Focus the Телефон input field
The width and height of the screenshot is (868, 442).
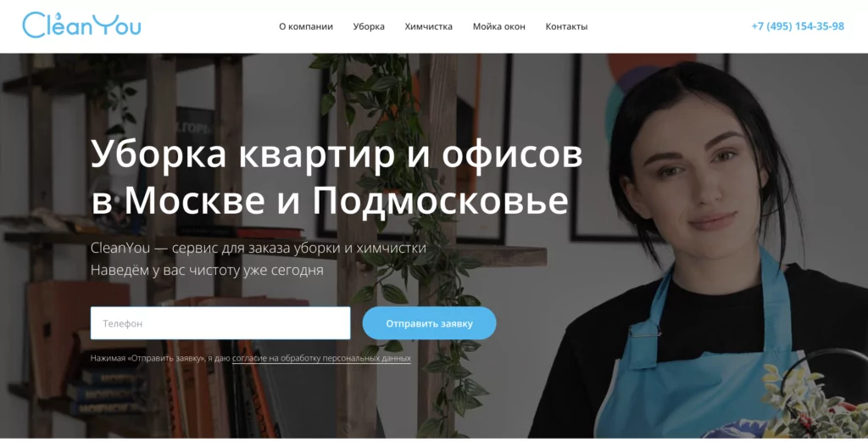[x=220, y=323]
